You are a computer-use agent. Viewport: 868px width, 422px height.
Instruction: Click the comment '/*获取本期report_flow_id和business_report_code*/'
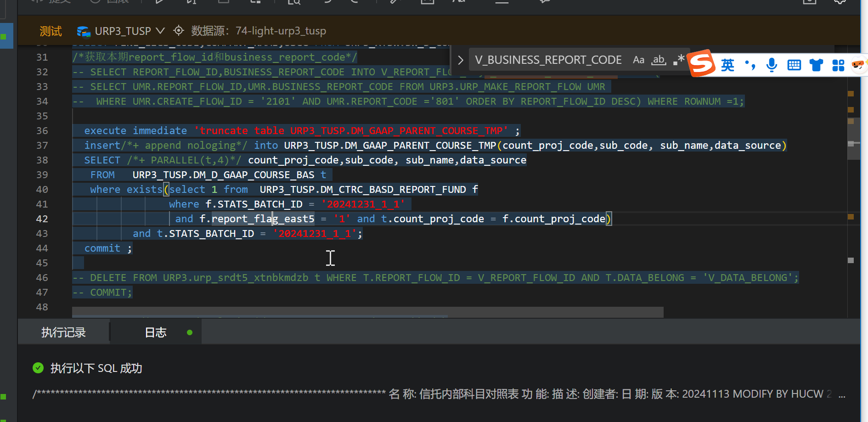(214, 57)
